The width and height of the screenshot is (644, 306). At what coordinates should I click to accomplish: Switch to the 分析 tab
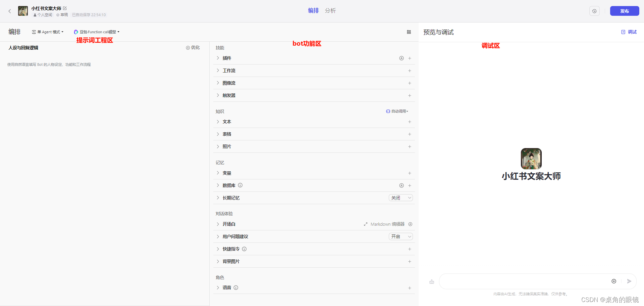(x=330, y=10)
